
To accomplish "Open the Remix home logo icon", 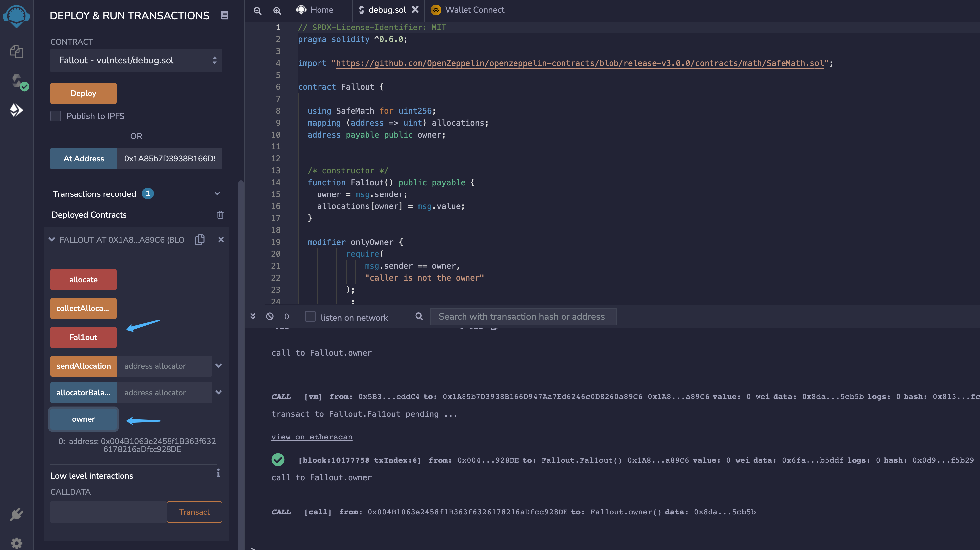I will [16, 16].
